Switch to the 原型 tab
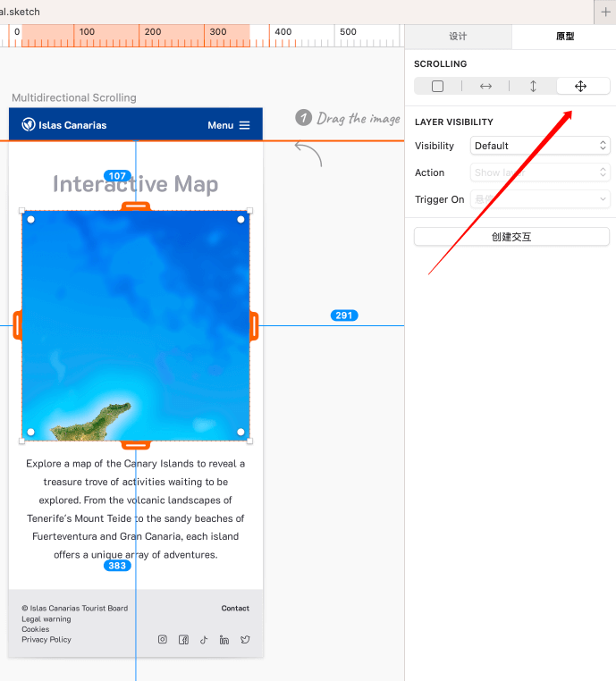This screenshot has height=681, width=616. coord(565,37)
